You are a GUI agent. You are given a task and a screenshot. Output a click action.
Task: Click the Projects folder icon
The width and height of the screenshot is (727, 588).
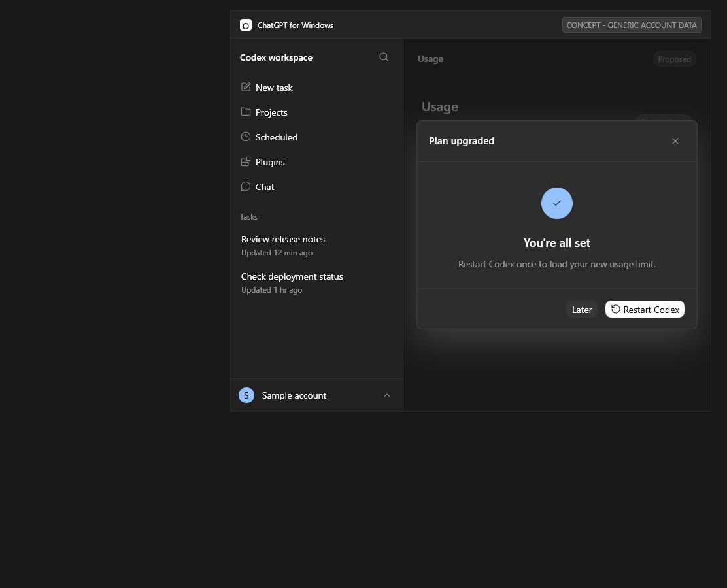pyautogui.click(x=246, y=112)
